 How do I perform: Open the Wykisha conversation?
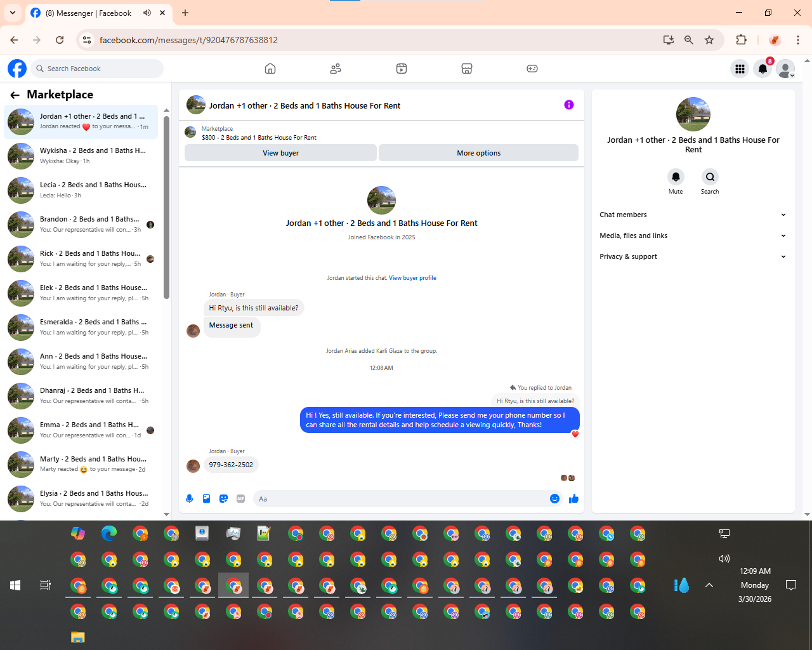pos(81,156)
